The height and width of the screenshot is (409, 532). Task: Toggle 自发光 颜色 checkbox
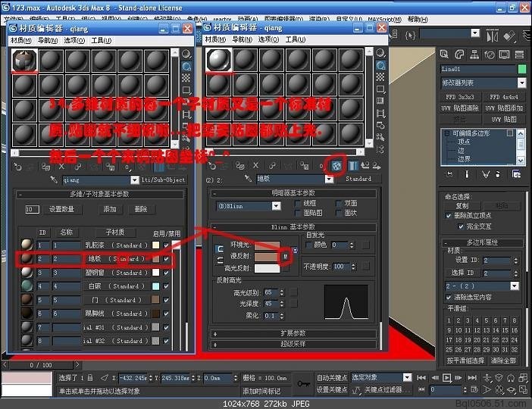(x=308, y=245)
